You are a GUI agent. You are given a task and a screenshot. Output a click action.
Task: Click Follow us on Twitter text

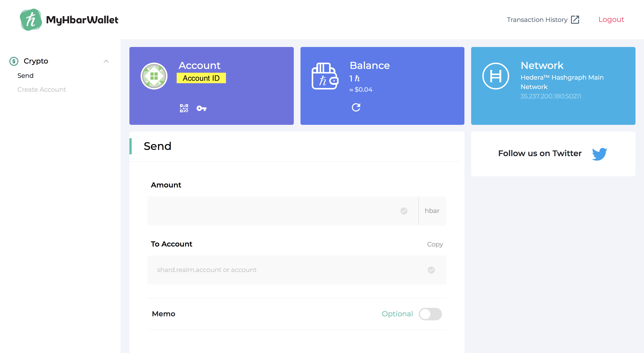[x=540, y=153]
